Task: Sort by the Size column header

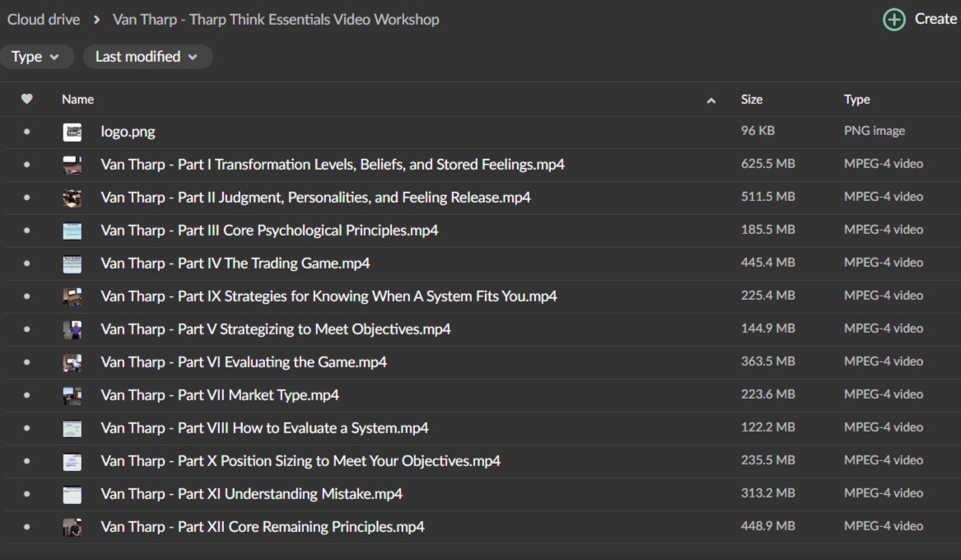Action: (751, 100)
